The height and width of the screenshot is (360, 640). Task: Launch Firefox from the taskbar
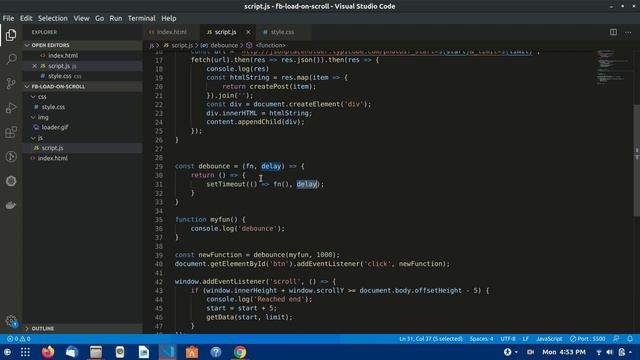tap(48, 352)
